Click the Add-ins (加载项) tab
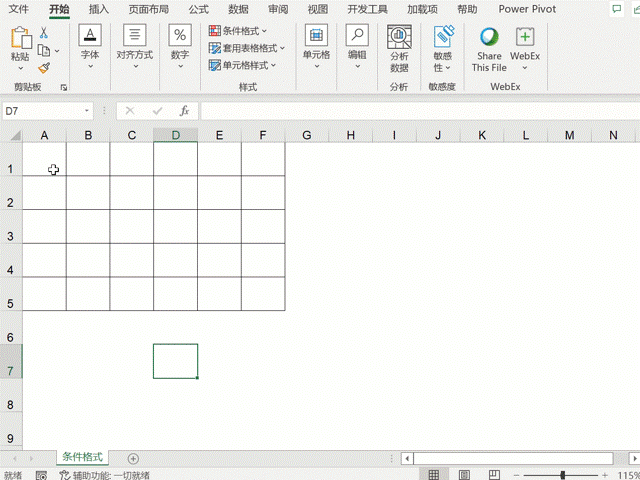640x480 pixels. tap(422, 9)
